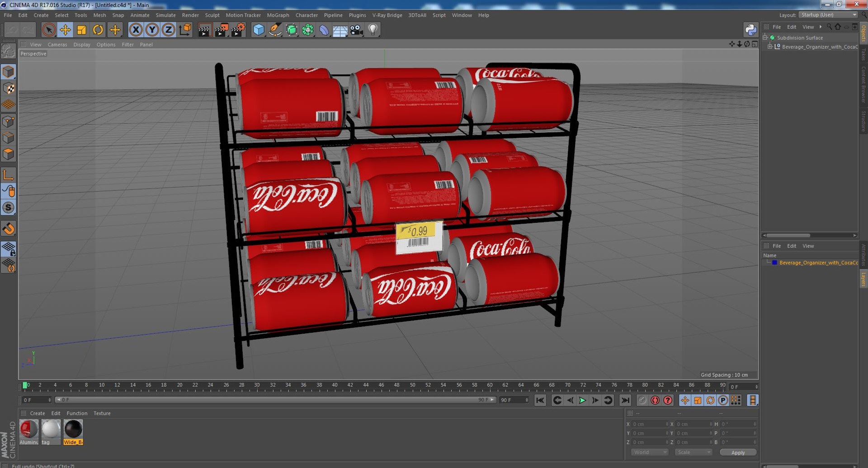Click frame 44 on the timeline
The height and width of the screenshot is (468, 868).
pos(366,386)
